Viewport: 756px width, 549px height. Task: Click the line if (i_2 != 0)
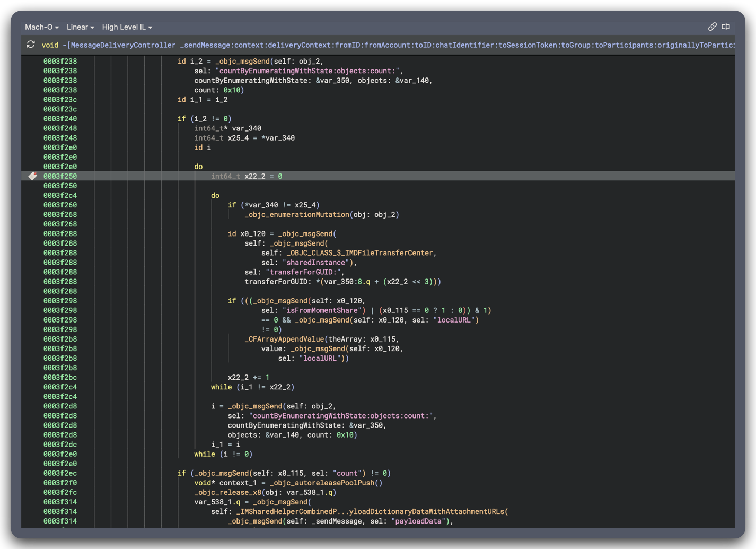pyautogui.click(x=205, y=119)
